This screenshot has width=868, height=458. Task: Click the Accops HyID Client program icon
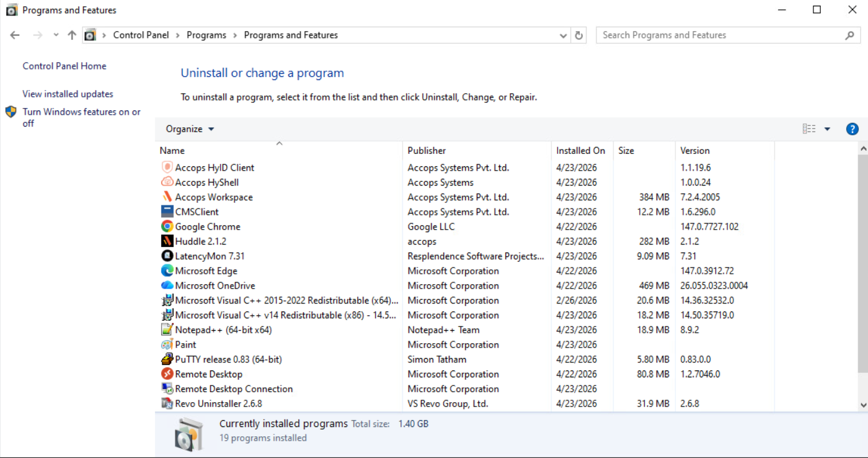coord(167,168)
